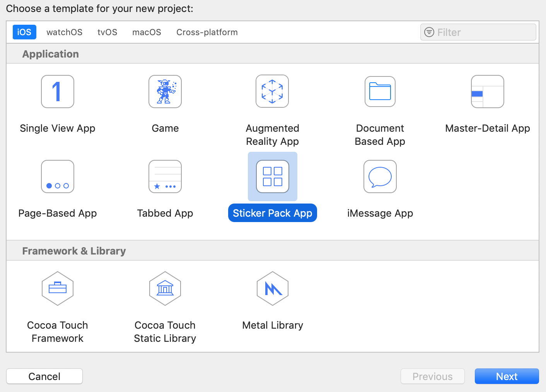Choose the Cocoa Touch Framework toolbox icon

(58, 288)
